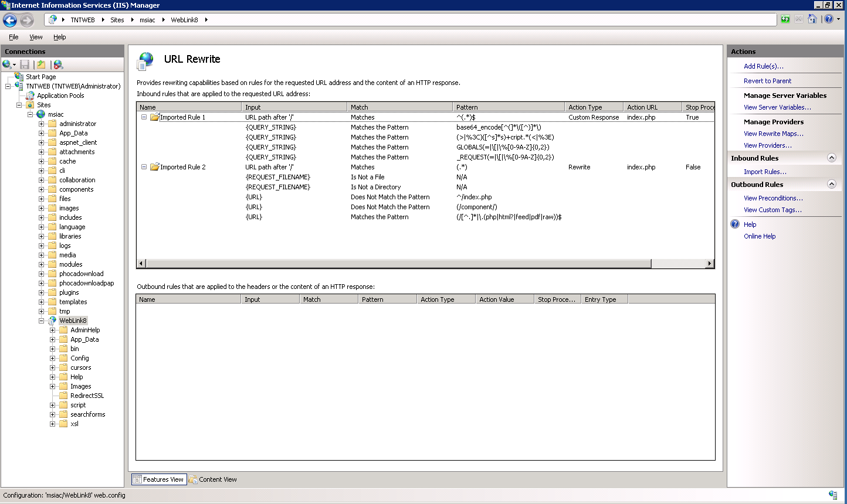The width and height of the screenshot is (847, 504).
Task: Sort inbound rules by Pattern column header
Action: [508, 107]
